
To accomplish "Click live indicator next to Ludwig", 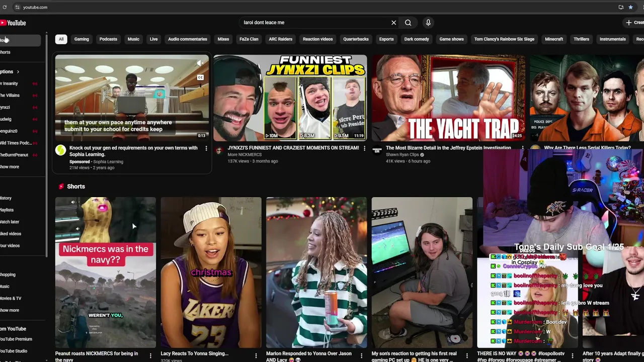I will click(35, 119).
